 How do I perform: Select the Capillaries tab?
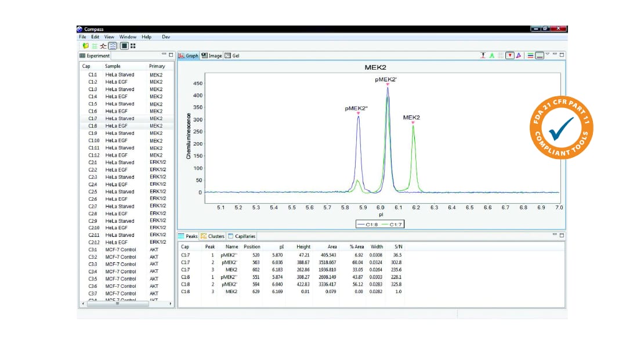(x=242, y=236)
